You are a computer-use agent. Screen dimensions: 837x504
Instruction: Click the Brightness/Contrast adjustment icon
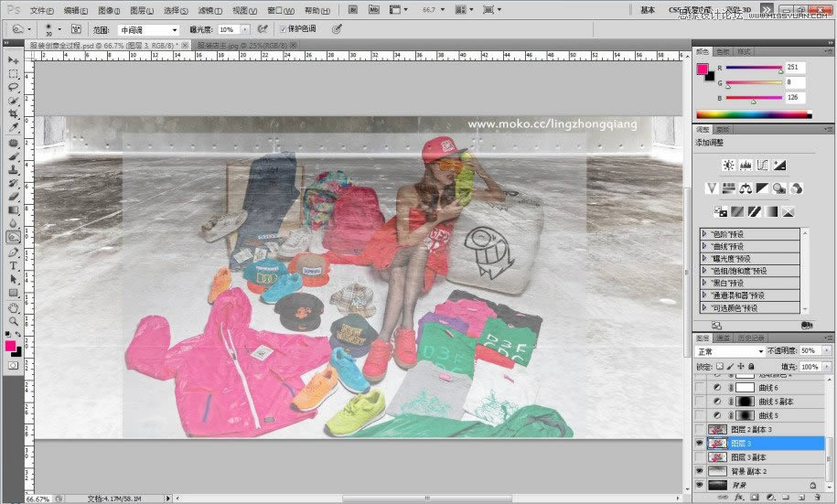pos(728,165)
